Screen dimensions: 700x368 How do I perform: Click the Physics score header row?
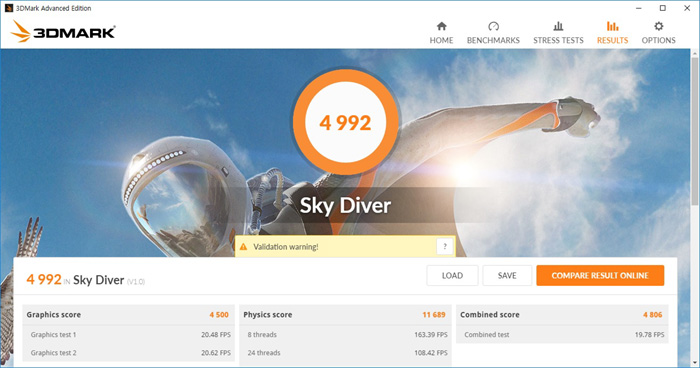[x=345, y=315]
